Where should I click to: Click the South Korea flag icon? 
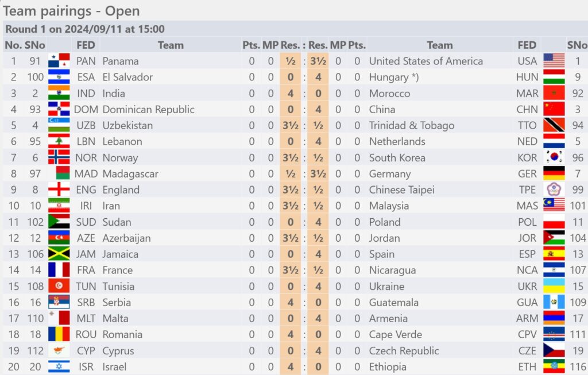coord(554,157)
